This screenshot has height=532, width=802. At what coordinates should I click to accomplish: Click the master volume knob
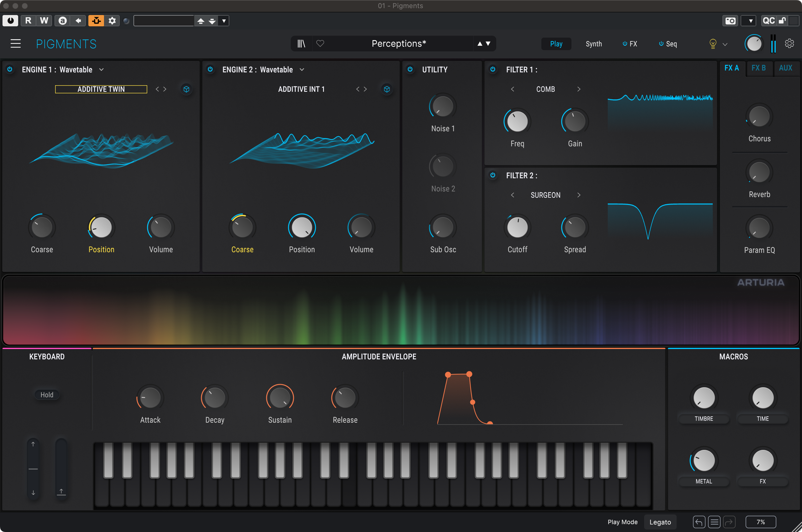(754, 44)
